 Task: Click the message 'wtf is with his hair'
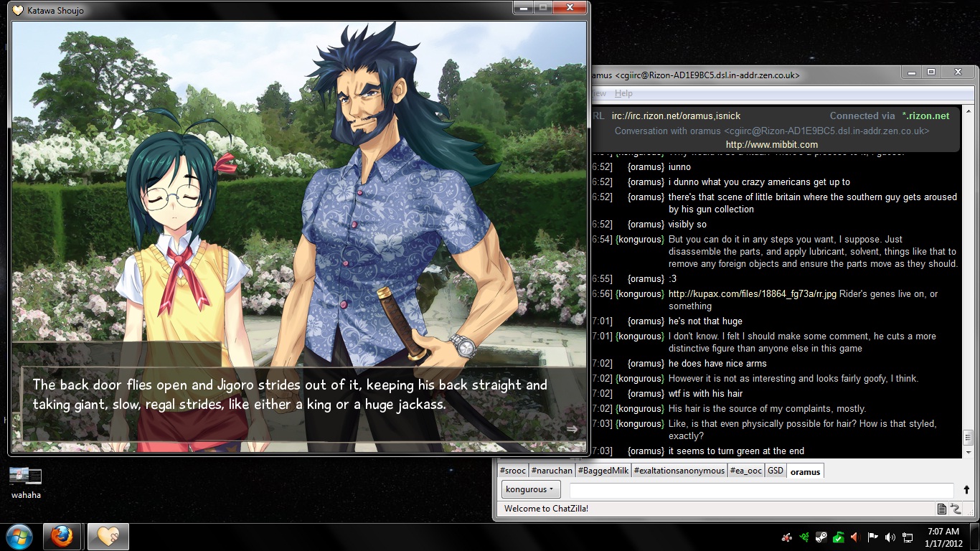[705, 393]
